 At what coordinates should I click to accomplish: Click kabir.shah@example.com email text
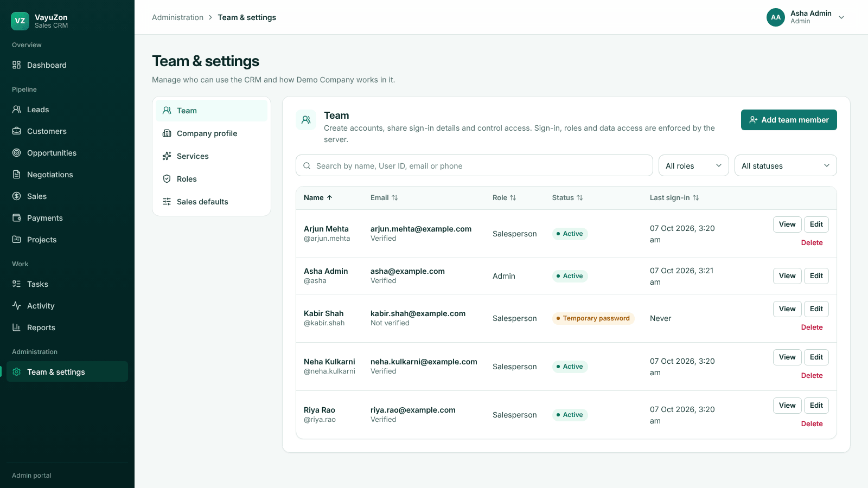(x=418, y=313)
